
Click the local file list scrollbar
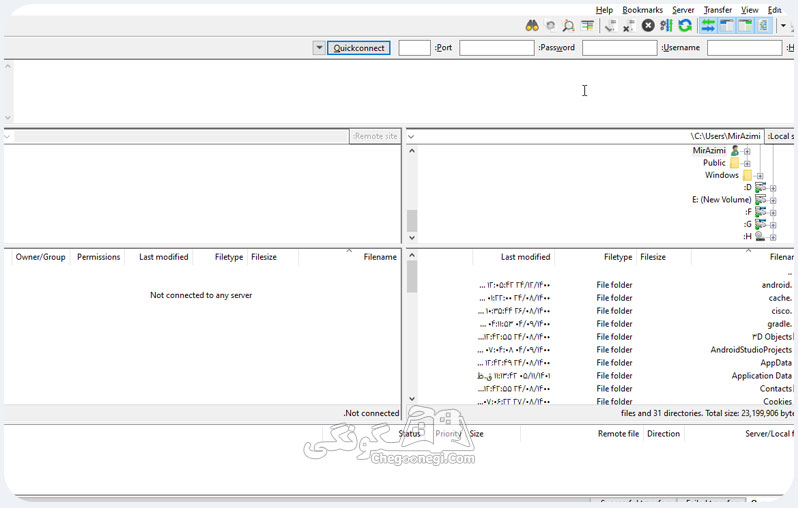coord(412,326)
